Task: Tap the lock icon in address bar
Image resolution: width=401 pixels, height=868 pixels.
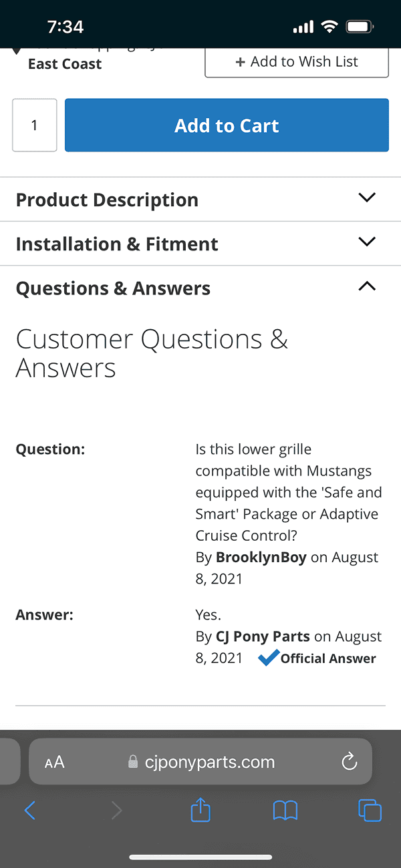Action: click(x=133, y=762)
